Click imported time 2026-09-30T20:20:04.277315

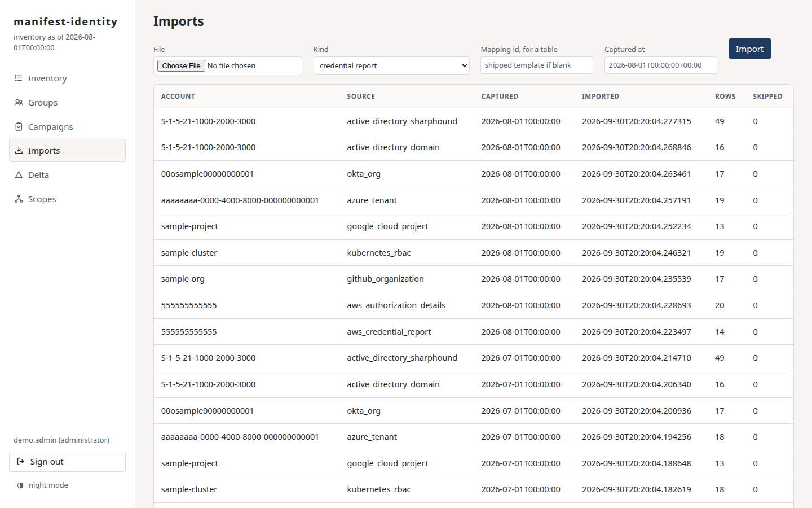(x=636, y=121)
